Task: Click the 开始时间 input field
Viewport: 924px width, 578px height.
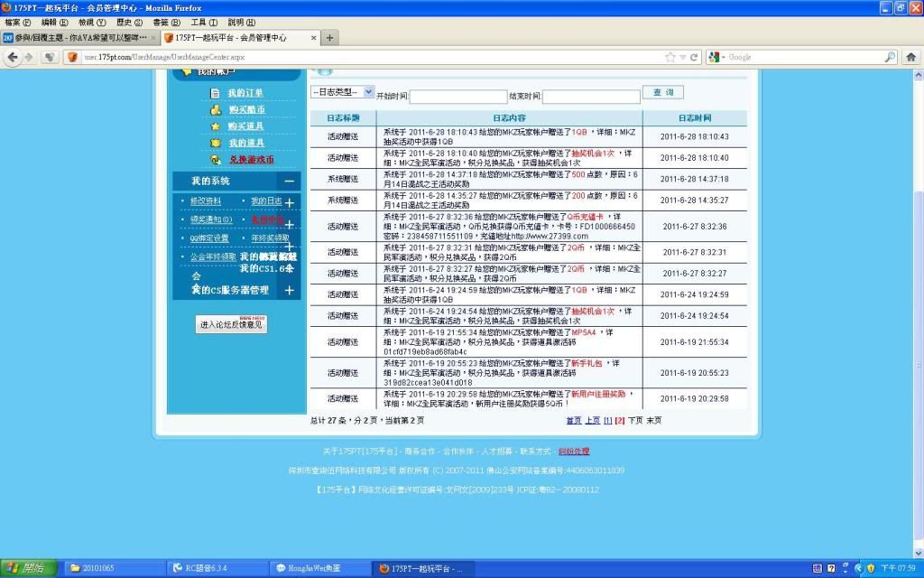Action: 457,97
